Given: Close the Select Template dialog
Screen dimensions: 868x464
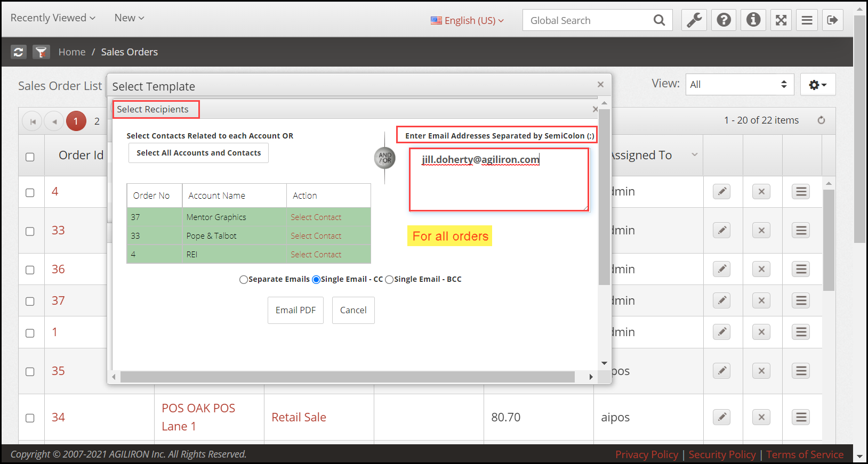Looking at the screenshot, I should click(600, 85).
